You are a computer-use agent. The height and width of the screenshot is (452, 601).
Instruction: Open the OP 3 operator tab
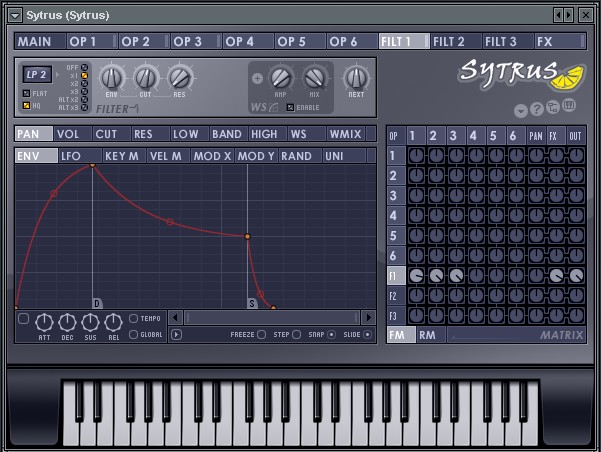(x=196, y=41)
